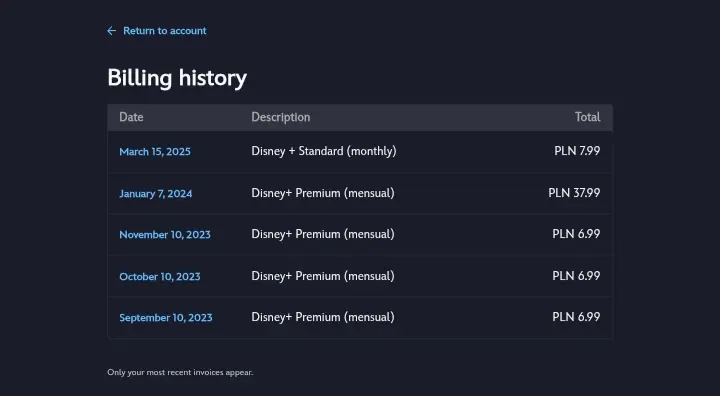The width and height of the screenshot is (720, 396).
Task: Click the January 2024 Disney+ Premium description
Action: pos(323,193)
